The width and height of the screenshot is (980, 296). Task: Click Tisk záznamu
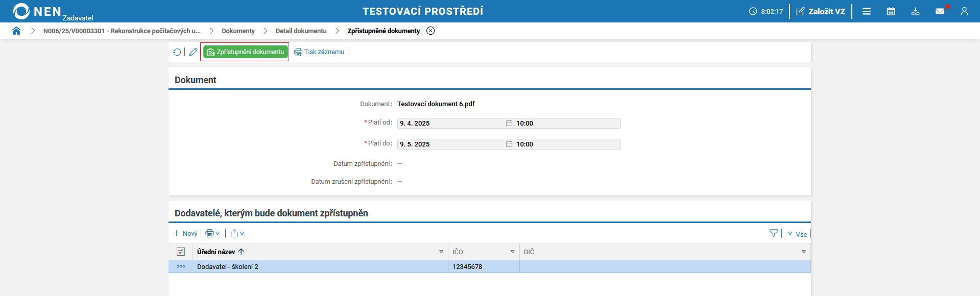[x=319, y=52]
